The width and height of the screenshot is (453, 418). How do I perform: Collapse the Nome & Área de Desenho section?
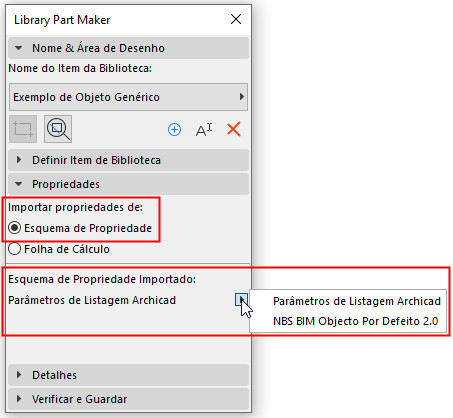(128, 48)
